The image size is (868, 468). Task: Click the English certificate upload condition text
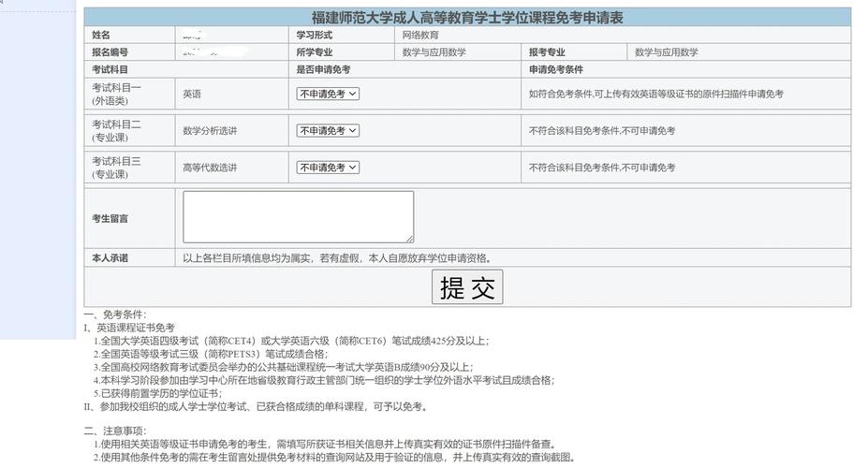pyautogui.click(x=656, y=94)
